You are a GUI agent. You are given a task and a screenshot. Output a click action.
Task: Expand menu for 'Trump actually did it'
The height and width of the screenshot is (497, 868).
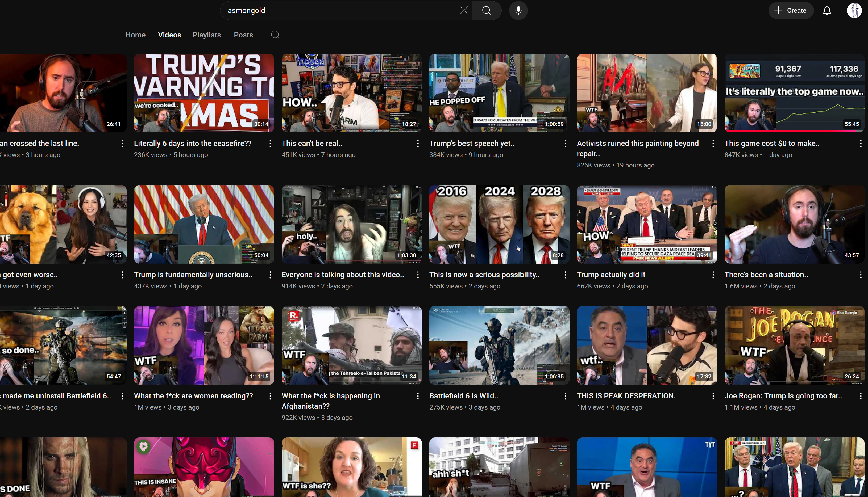[713, 275]
